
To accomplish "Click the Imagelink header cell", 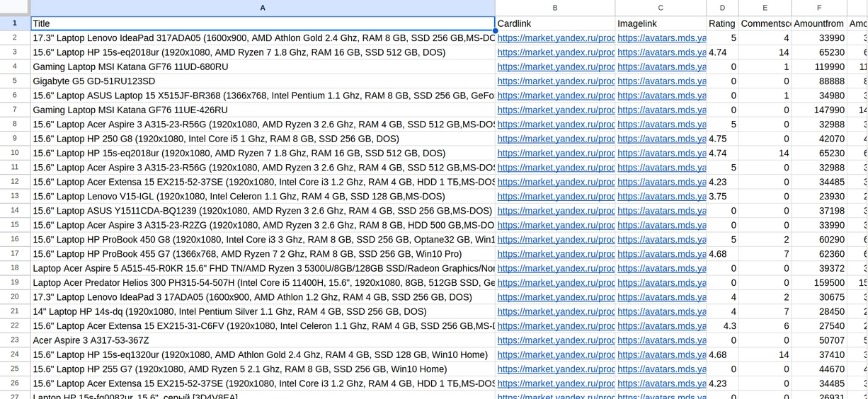I will click(661, 23).
